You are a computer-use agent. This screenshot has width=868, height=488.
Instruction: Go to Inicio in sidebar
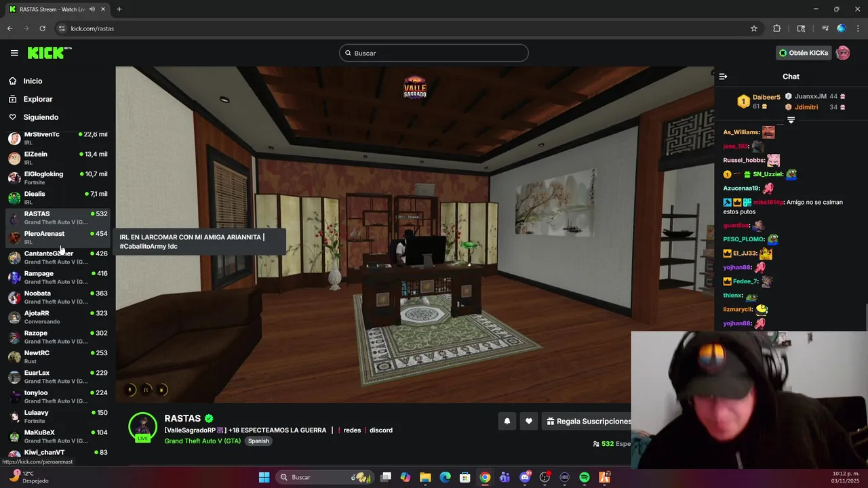click(33, 81)
